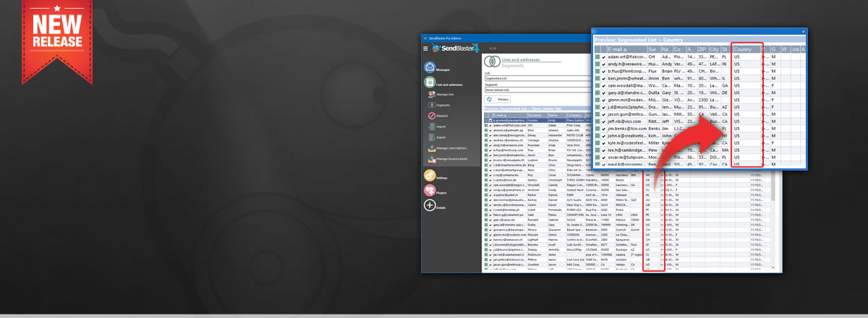The image size is (868, 318).
Task: Open the Settings label in sidebar
Action: pyautogui.click(x=442, y=179)
